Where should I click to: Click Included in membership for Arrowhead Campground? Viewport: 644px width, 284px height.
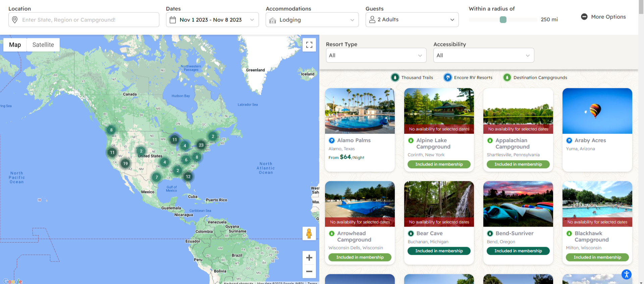pyautogui.click(x=360, y=257)
